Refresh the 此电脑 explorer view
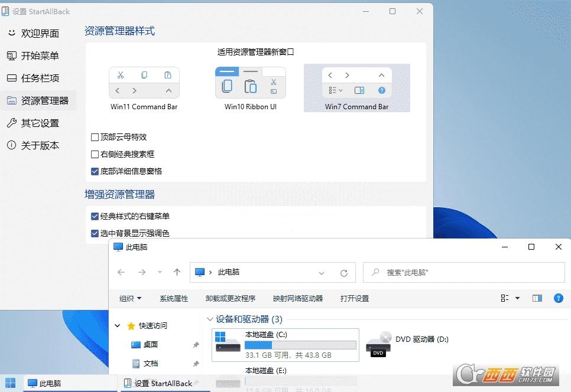 (344, 273)
